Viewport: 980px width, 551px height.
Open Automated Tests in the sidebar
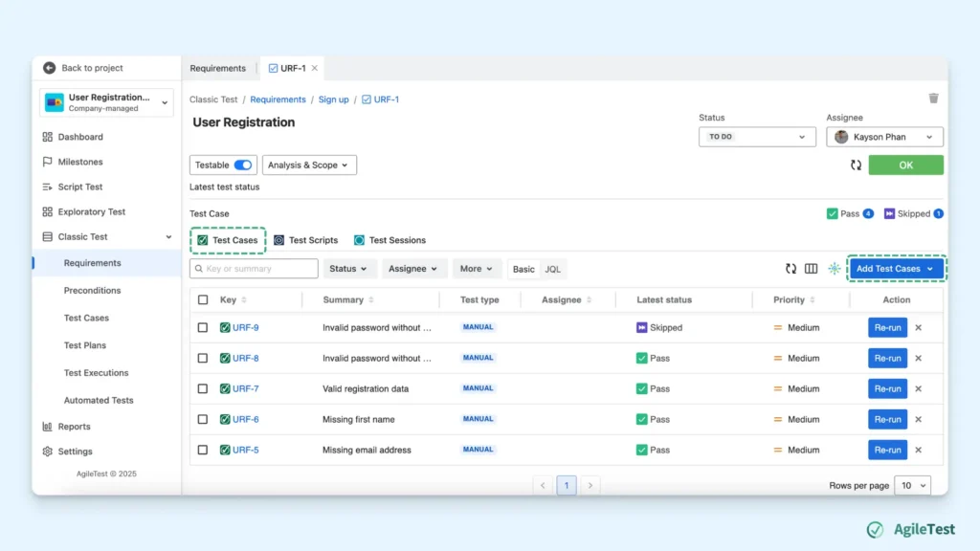coord(99,401)
